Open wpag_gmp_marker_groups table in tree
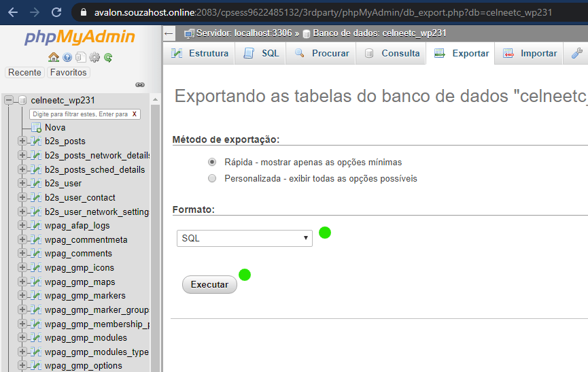 97,310
